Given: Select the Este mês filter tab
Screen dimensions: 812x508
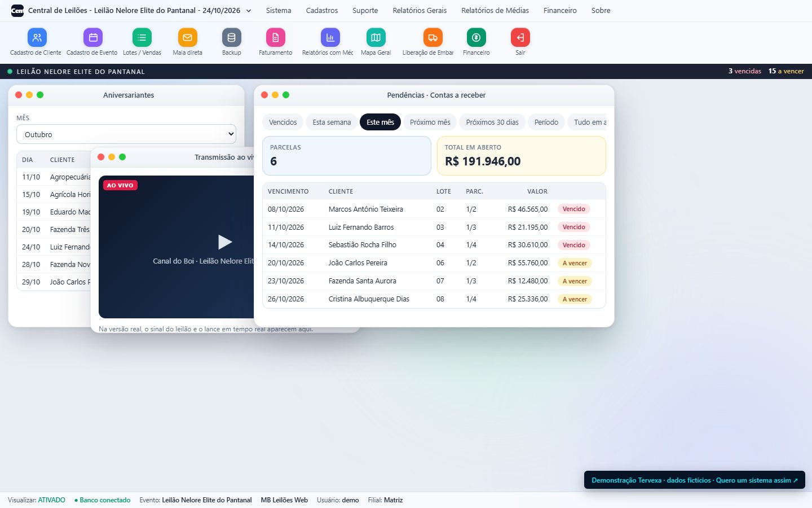Looking at the screenshot, I should (380, 122).
